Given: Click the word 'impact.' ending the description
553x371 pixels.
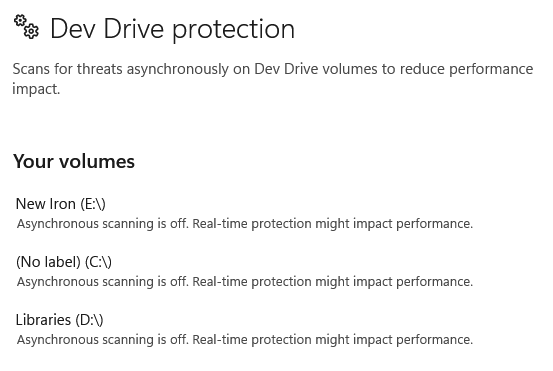Looking at the screenshot, I should (x=36, y=89).
